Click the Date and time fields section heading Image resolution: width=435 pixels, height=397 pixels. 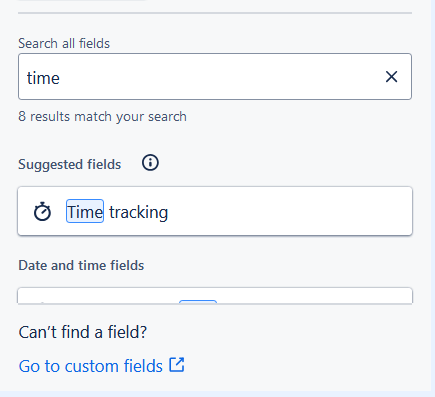(x=81, y=265)
